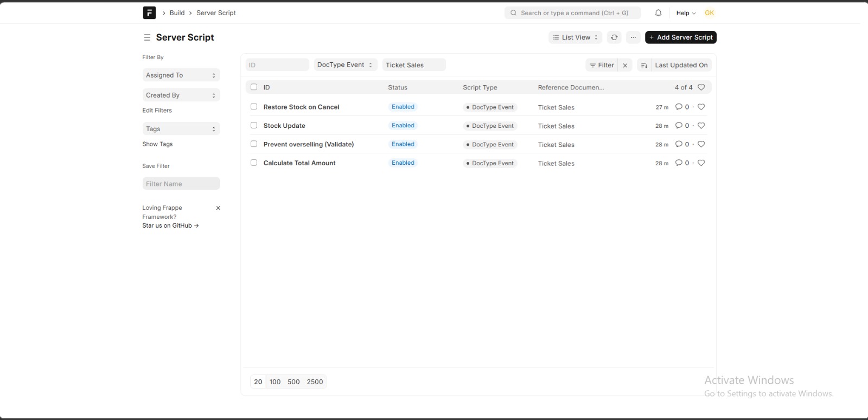Open Star us on GitHub link
868x420 pixels.
point(170,225)
